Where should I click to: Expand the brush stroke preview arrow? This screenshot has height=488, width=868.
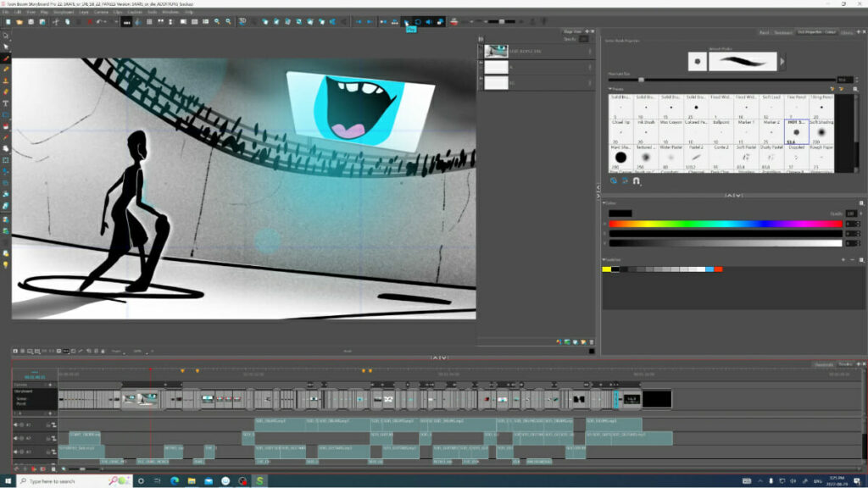click(782, 61)
